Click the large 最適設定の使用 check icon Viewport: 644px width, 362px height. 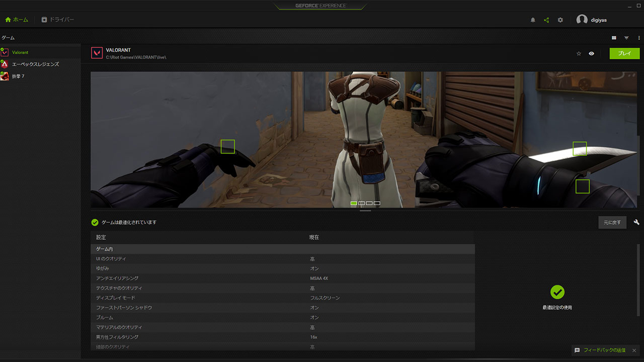[557, 292]
